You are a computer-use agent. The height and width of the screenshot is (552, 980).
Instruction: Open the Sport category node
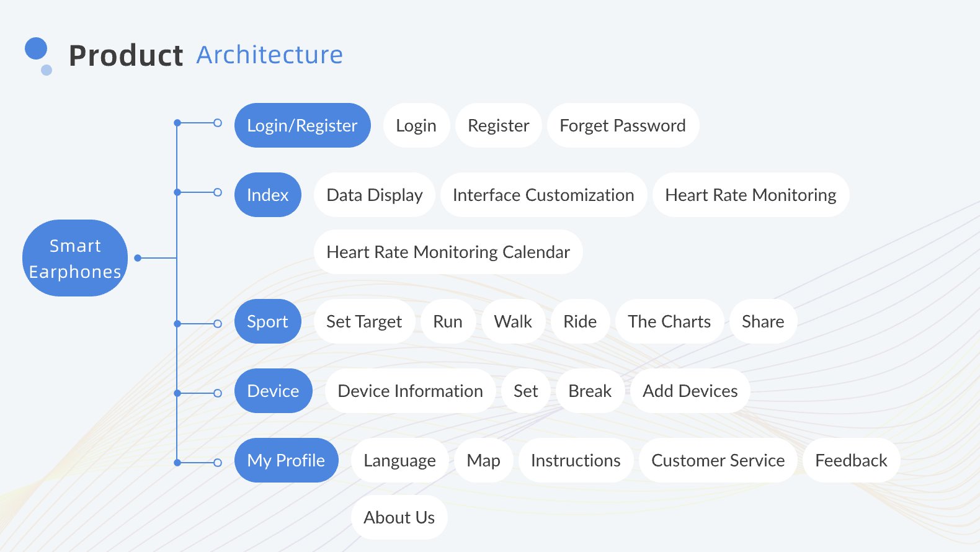click(x=267, y=321)
